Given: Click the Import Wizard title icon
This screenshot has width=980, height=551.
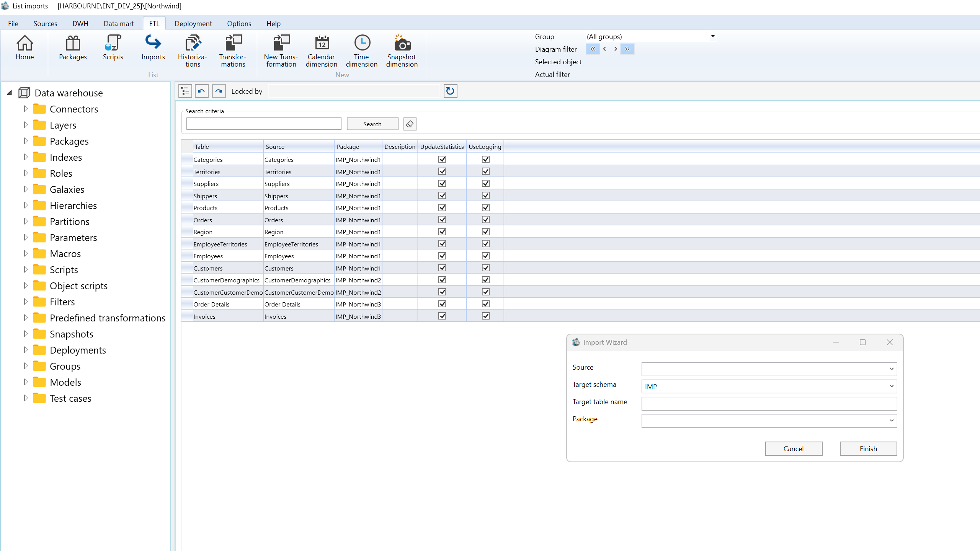Looking at the screenshot, I should (x=576, y=342).
